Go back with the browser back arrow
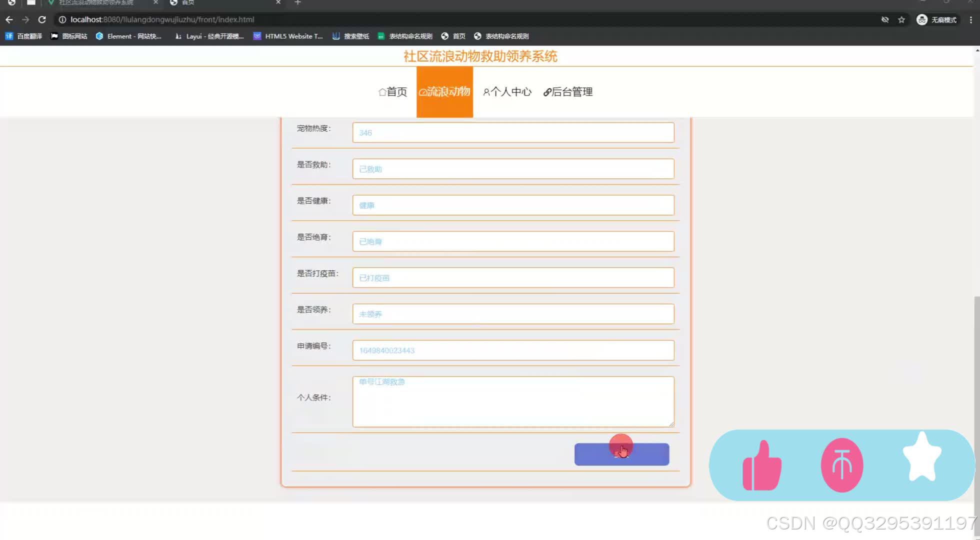 (9, 19)
